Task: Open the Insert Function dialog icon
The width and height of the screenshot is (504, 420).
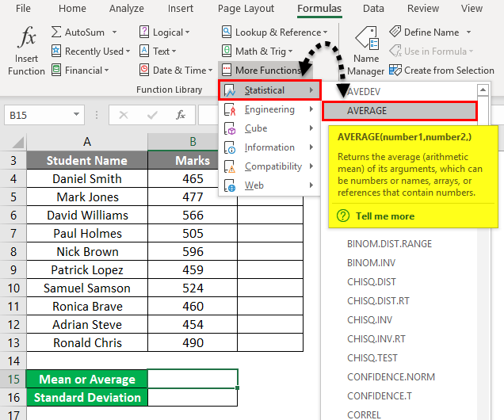Action: 27,37
